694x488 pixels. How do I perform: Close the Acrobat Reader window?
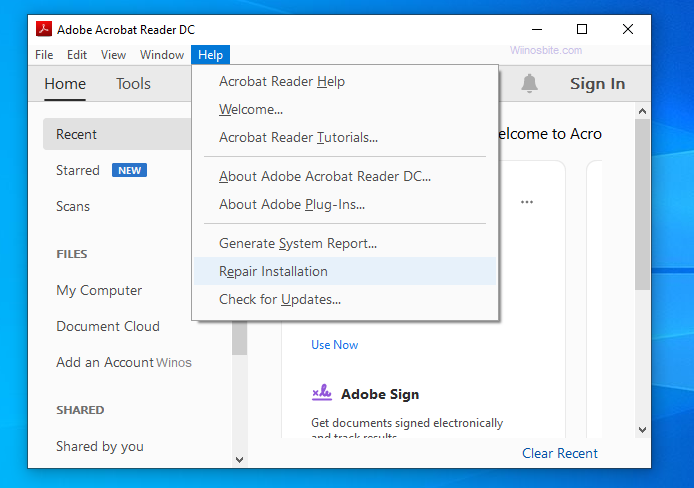pyautogui.click(x=628, y=29)
